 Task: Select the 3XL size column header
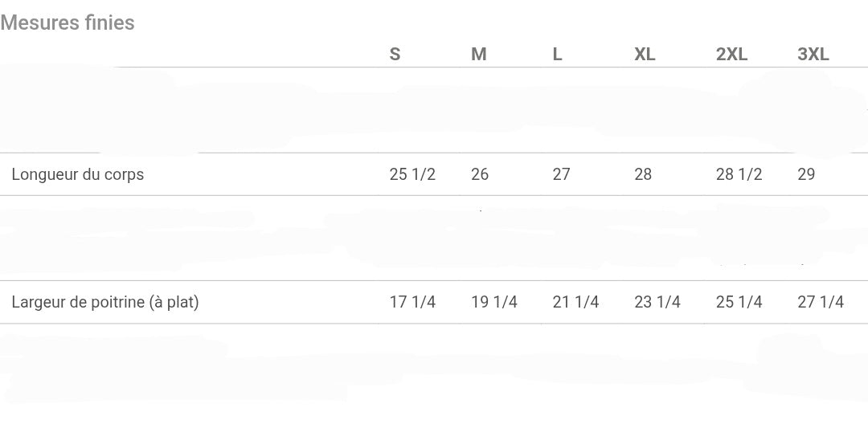[x=813, y=55]
